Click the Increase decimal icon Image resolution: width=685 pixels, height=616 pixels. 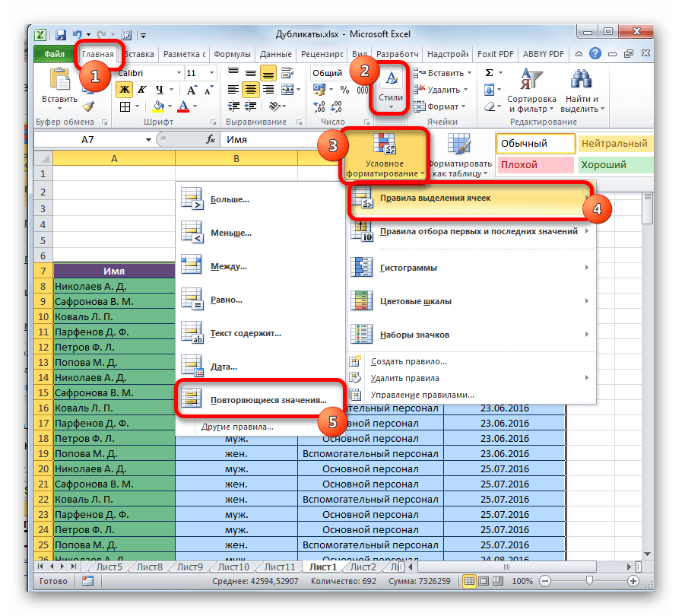pyautogui.click(x=319, y=106)
